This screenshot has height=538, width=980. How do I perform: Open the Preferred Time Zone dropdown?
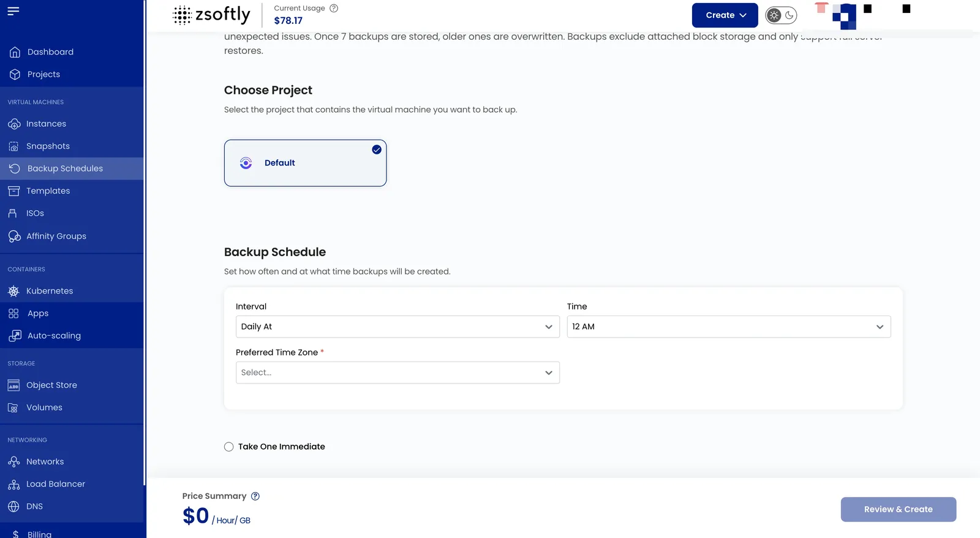pos(398,373)
